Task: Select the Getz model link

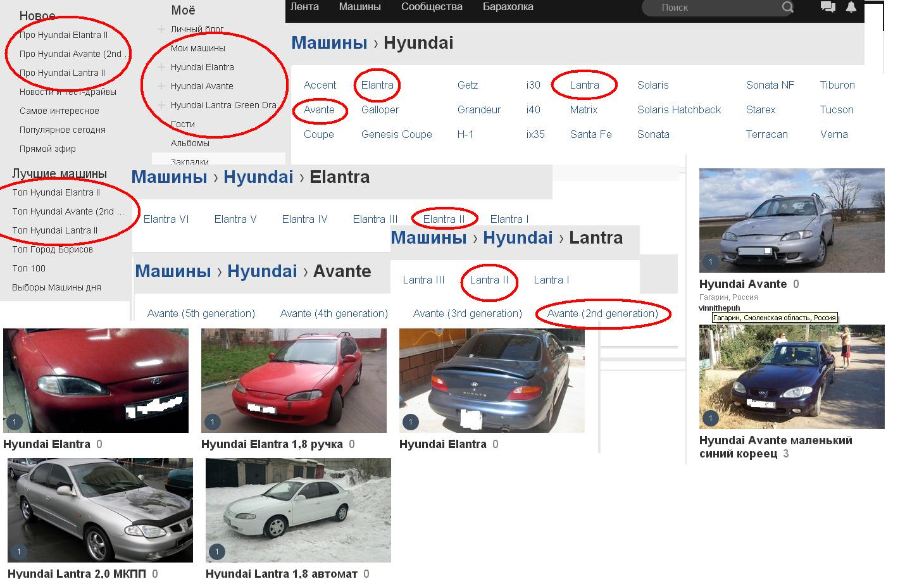Action: click(467, 85)
